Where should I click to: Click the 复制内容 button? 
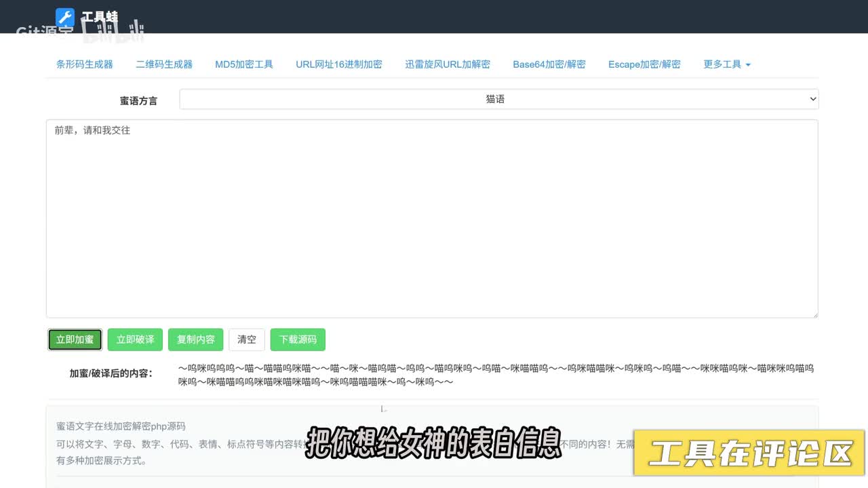[x=196, y=340]
